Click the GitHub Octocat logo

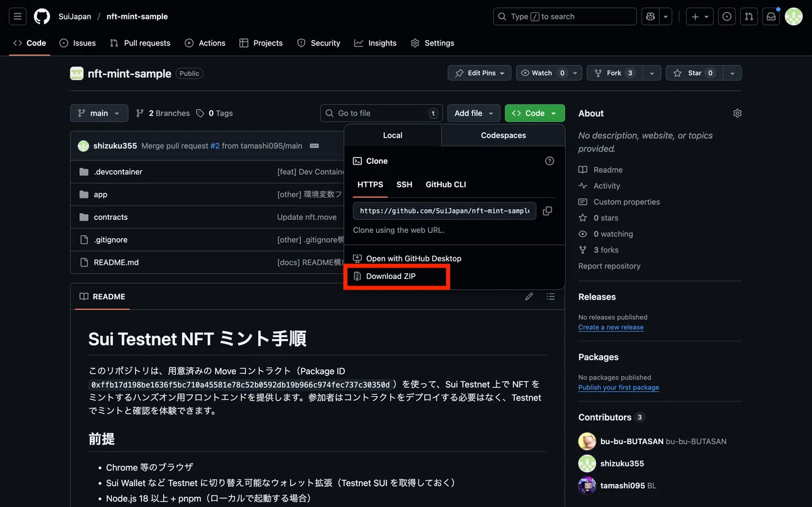tap(42, 16)
